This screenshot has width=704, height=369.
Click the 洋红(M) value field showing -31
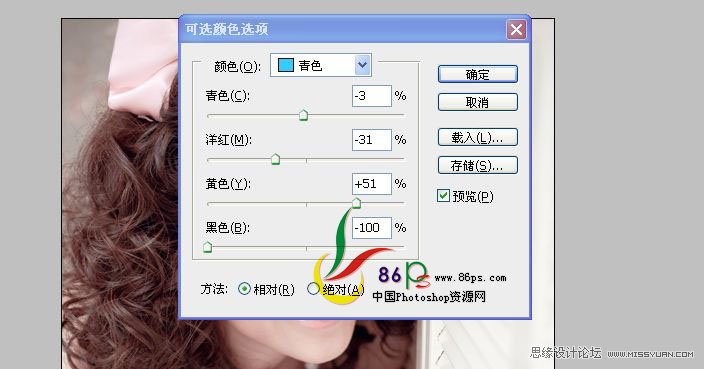[x=372, y=140]
